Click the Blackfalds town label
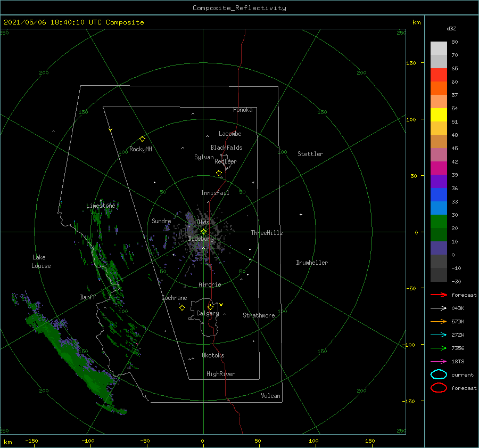Image resolution: width=479 pixels, height=448 pixels. [226, 148]
